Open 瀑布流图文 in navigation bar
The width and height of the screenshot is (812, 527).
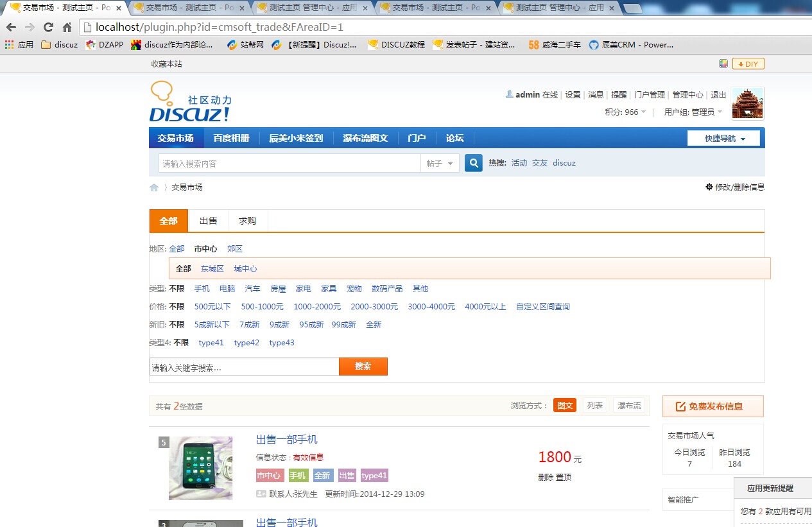365,139
